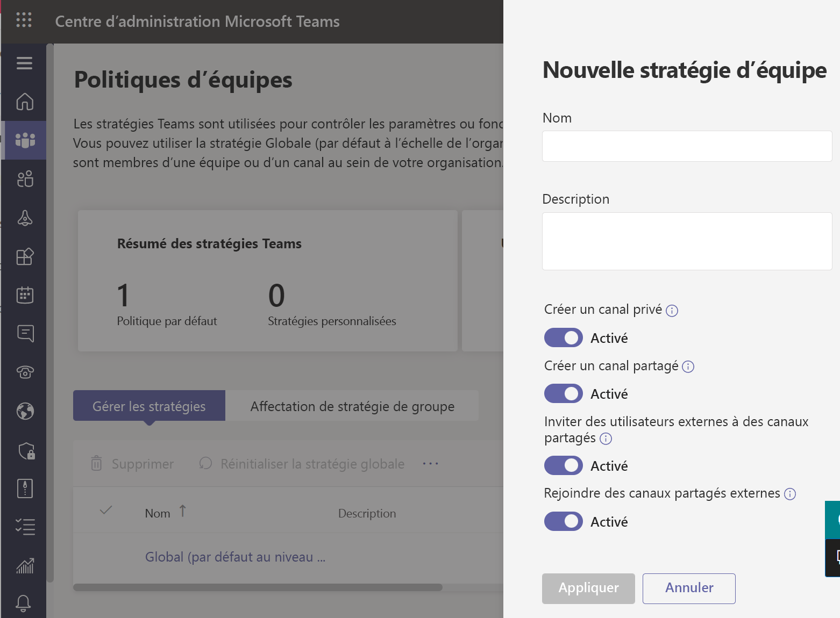
Task: Click the Supprimer trash icon
Action: click(96, 463)
